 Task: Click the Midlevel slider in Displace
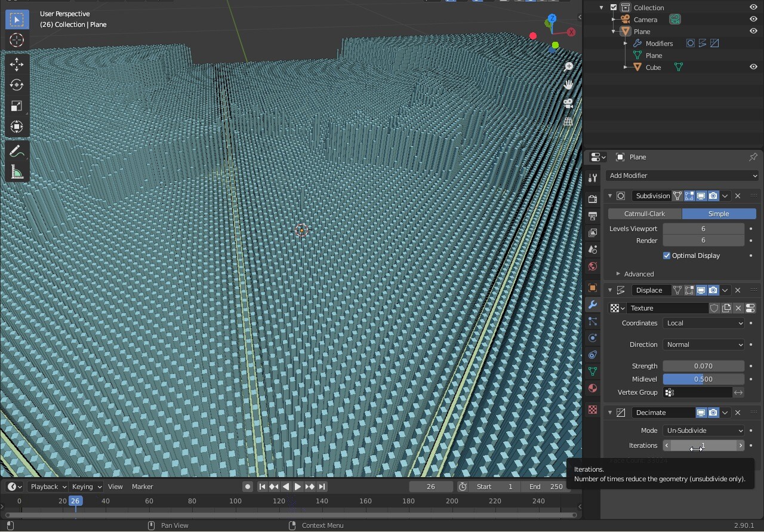click(703, 379)
